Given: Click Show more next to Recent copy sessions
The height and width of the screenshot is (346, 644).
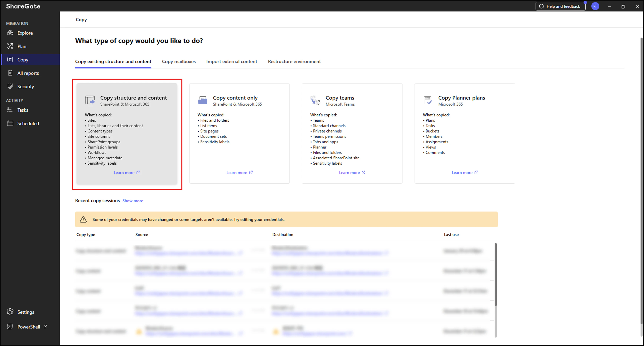Looking at the screenshot, I should pos(133,201).
